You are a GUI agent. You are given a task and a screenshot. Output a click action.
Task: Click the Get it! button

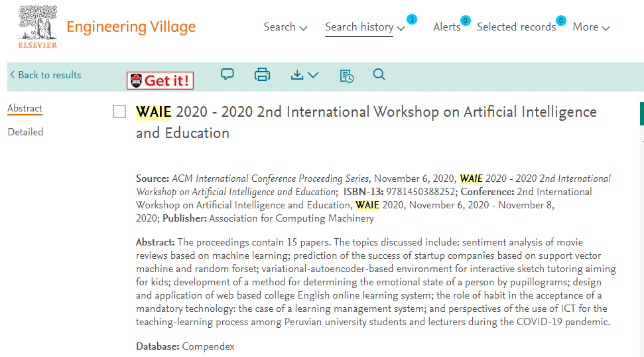coord(161,81)
